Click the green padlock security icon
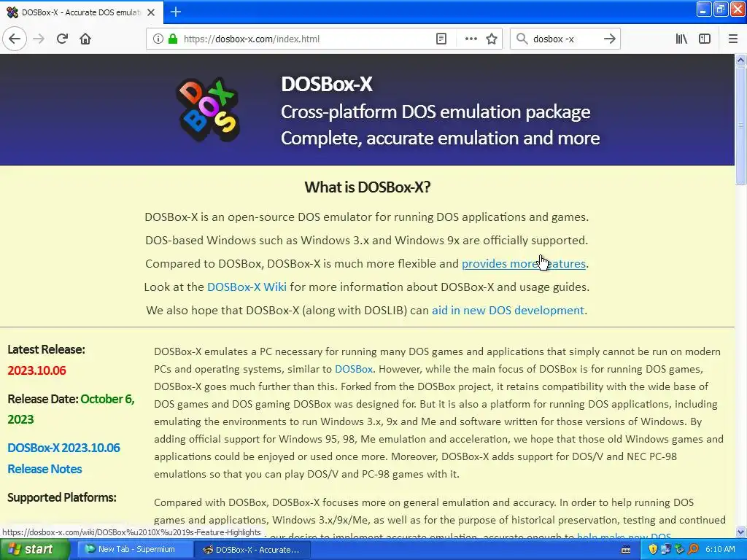The width and height of the screenshot is (747, 560). click(x=173, y=39)
